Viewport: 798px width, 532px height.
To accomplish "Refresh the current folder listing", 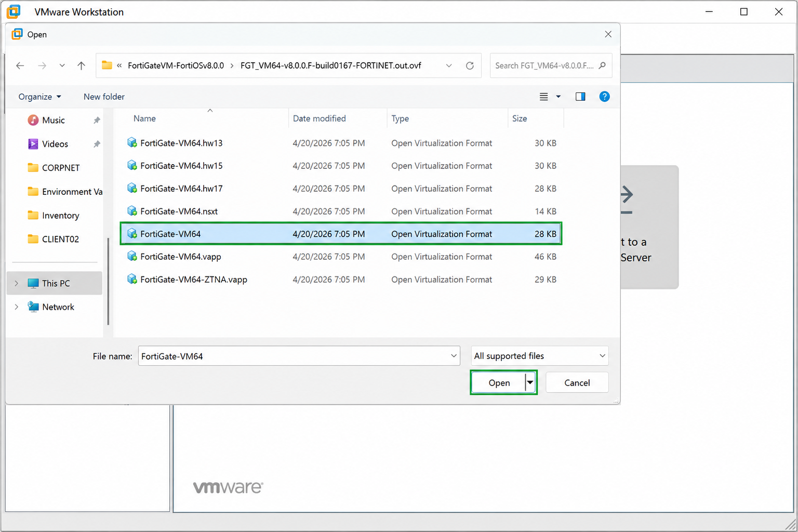I will tap(470, 65).
